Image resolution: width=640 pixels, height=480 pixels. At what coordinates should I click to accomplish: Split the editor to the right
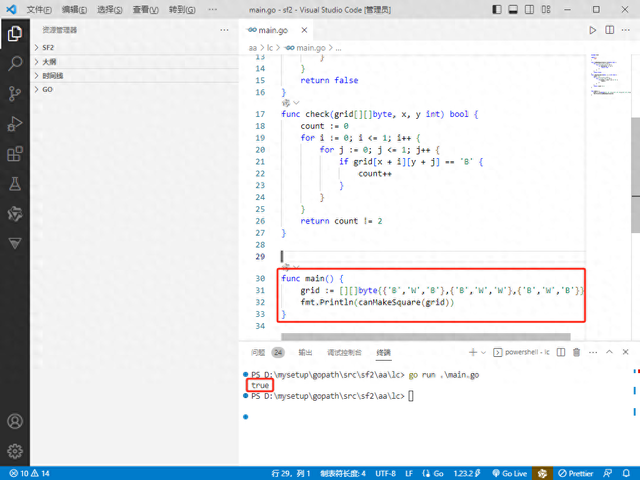pos(609,30)
